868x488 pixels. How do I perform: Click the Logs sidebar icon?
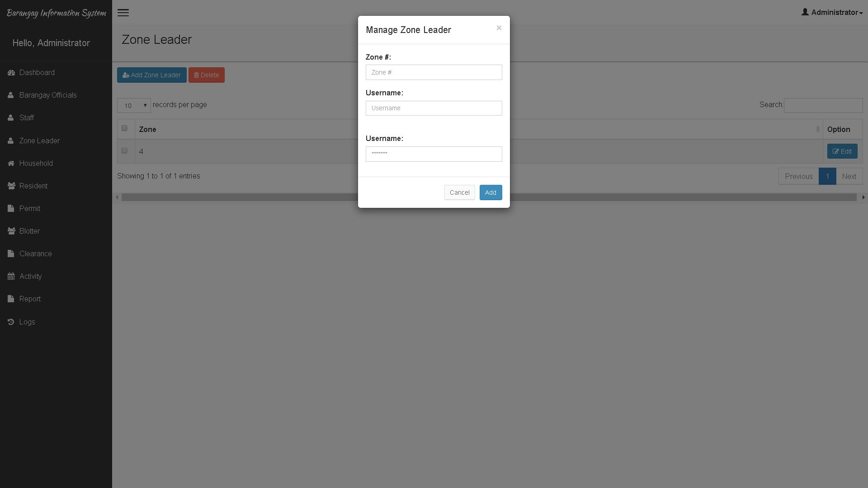[11, 322]
